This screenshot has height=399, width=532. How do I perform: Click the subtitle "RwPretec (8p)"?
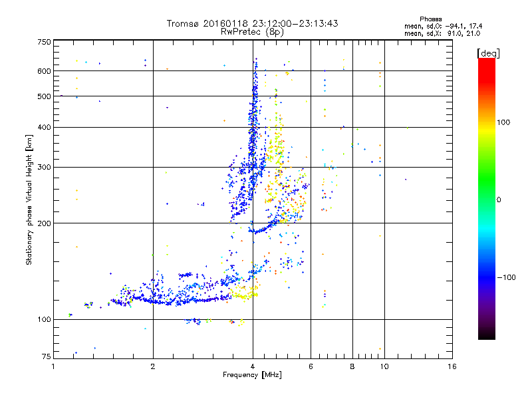(253, 32)
